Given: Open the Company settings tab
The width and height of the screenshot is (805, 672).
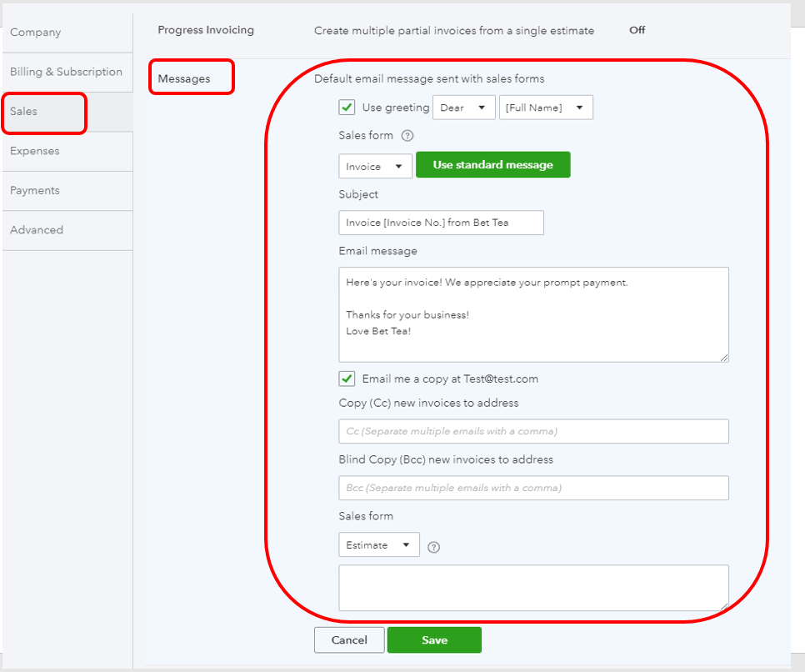Looking at the screenshot, I should (36, 33).
